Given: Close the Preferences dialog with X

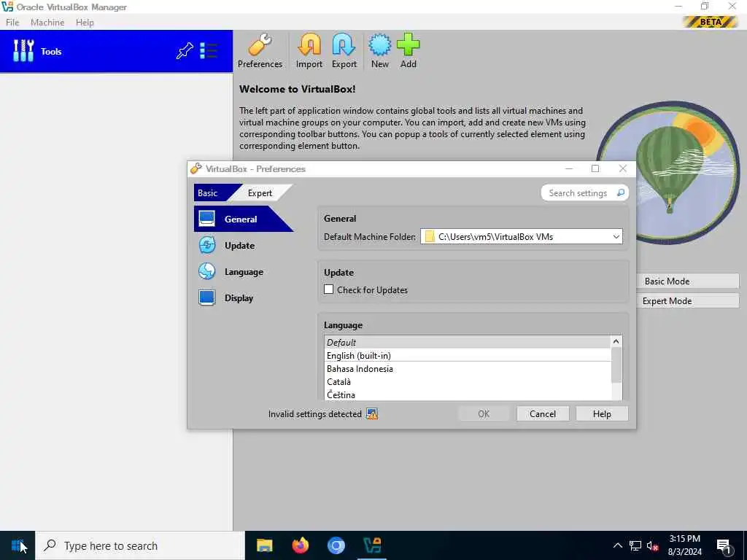Looking at the screenshot, I should pyautogui.click(x=623, y=168).
